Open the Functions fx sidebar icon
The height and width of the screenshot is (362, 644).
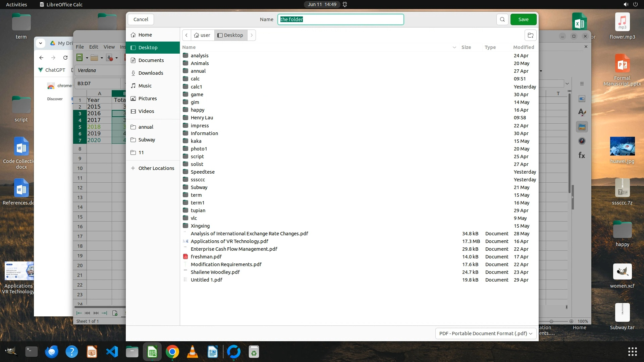tap(582, 155)
